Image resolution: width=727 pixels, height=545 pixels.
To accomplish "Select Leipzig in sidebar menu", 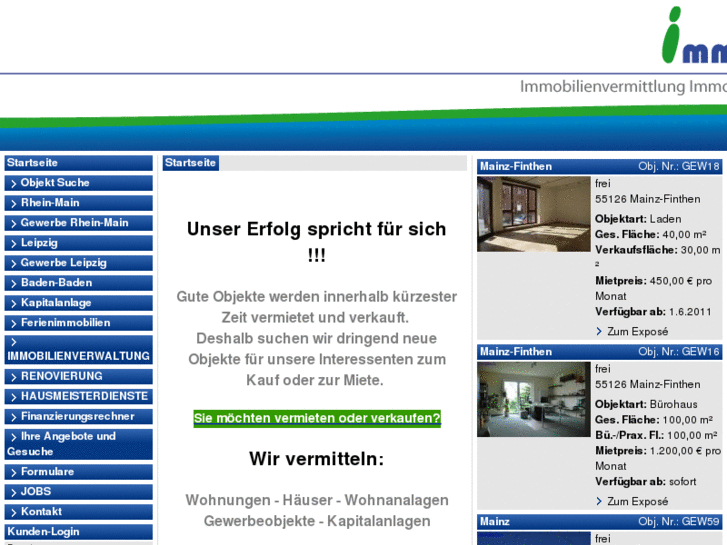I will [x=78, y=243].
